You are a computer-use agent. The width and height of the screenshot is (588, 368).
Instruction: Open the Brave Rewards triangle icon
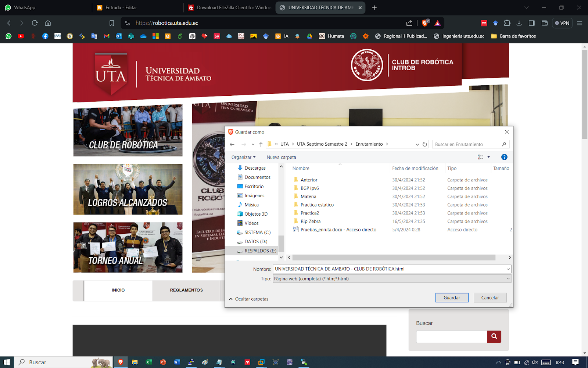[437, 23]
